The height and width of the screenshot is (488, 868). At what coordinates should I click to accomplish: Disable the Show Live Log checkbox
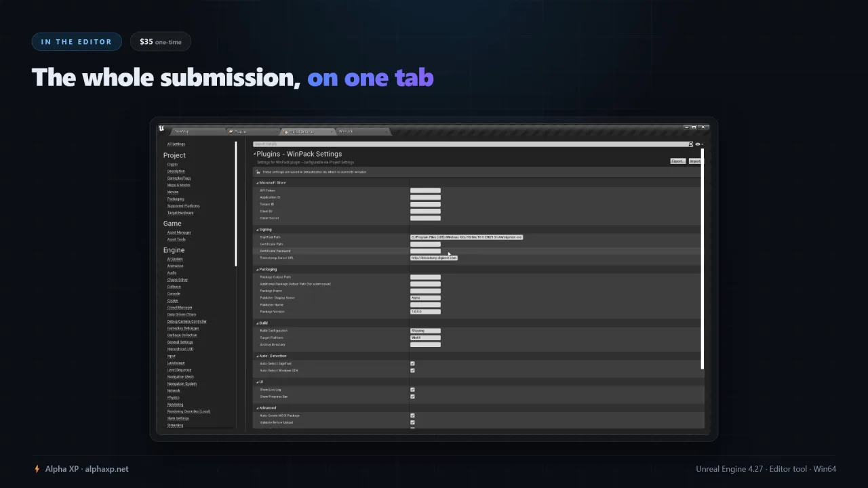click(412, 390)
